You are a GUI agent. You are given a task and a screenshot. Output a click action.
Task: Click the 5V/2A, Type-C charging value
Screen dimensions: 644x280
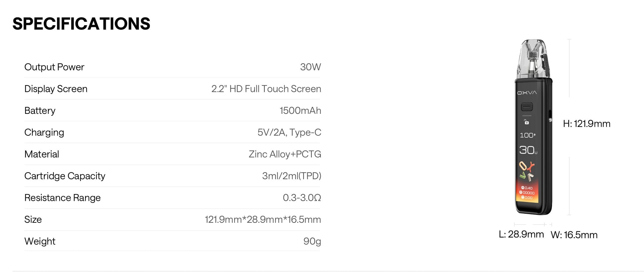pos(289,132)
